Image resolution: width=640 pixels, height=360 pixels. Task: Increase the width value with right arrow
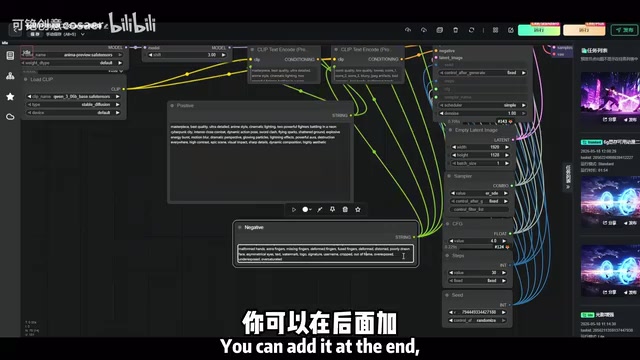click(x=507, y=147)
